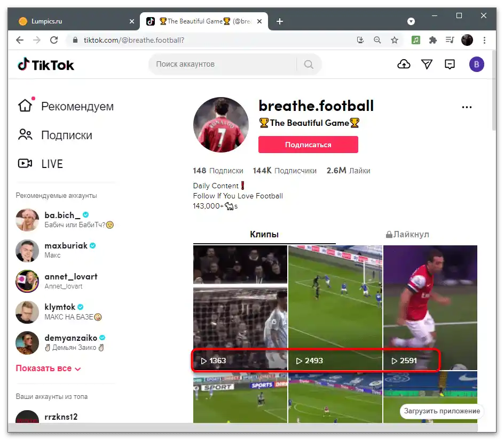Click the green music note extension icon

[415, 40]
